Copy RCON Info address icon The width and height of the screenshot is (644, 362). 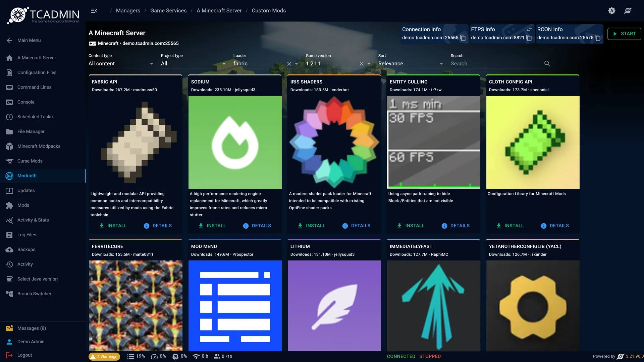(598, 38)
